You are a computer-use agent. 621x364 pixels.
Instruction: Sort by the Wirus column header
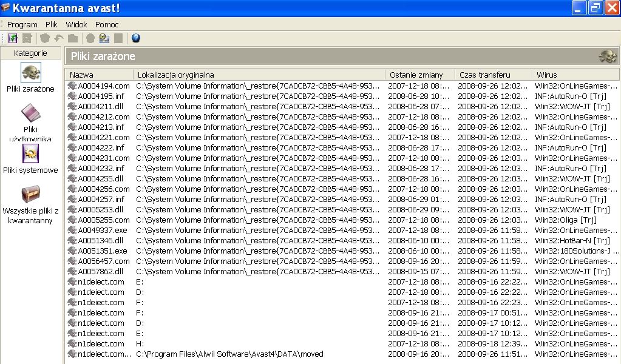click(575, 75)
